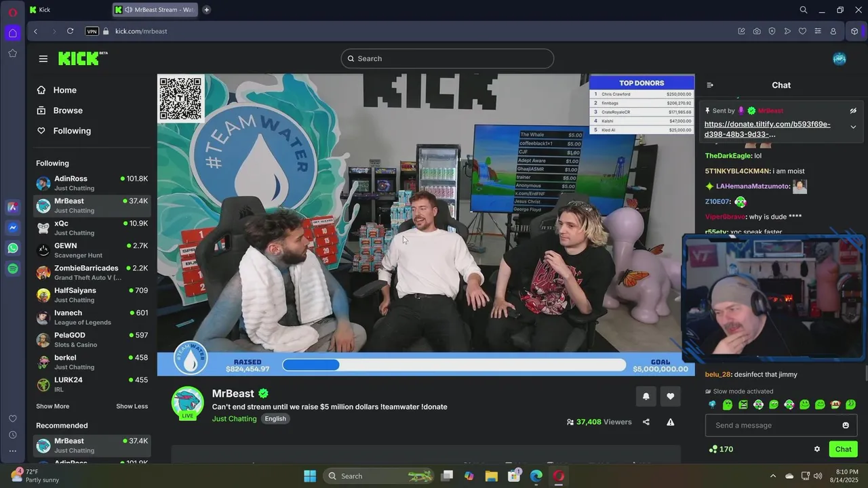This screenshot has height=488, width=868.
Task: Add page to bookmarks with heart icon
Action: point(802,31)
